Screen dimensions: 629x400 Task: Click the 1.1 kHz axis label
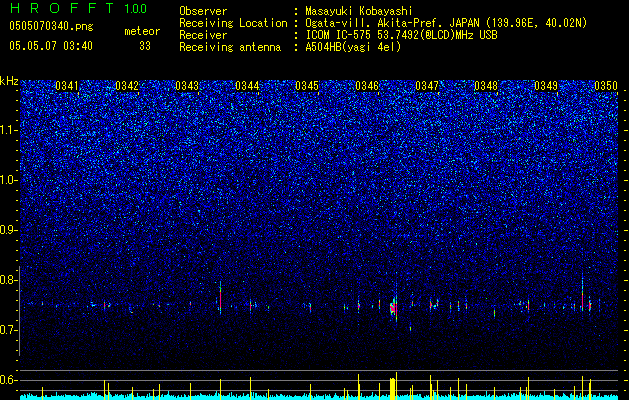tap(8, 130)
